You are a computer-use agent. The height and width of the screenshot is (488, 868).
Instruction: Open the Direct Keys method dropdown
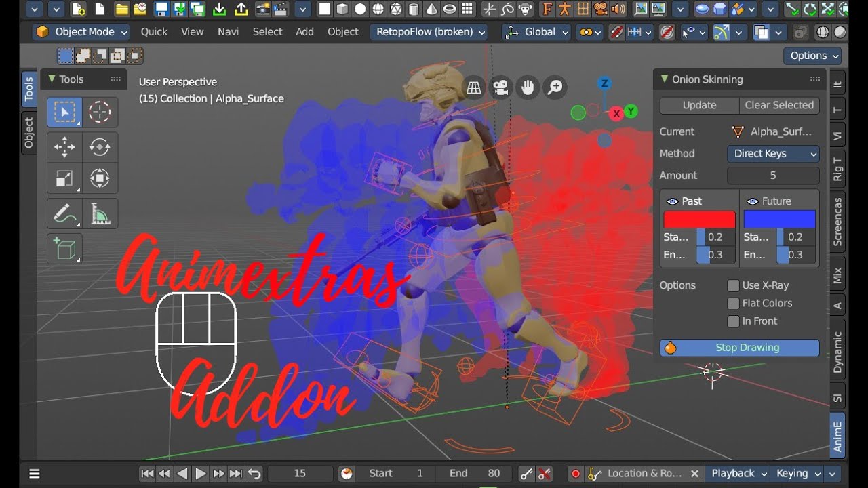pos(773,154)
